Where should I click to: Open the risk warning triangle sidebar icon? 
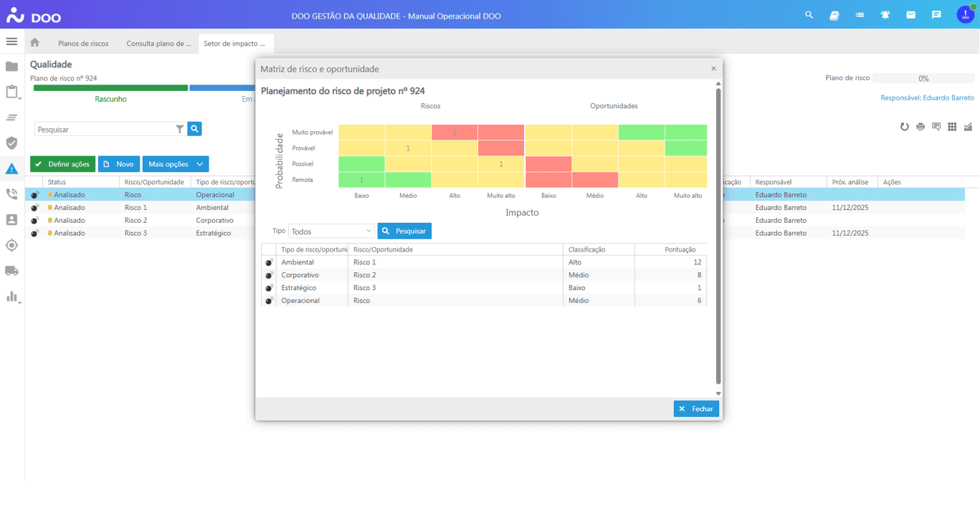point(11,169)
